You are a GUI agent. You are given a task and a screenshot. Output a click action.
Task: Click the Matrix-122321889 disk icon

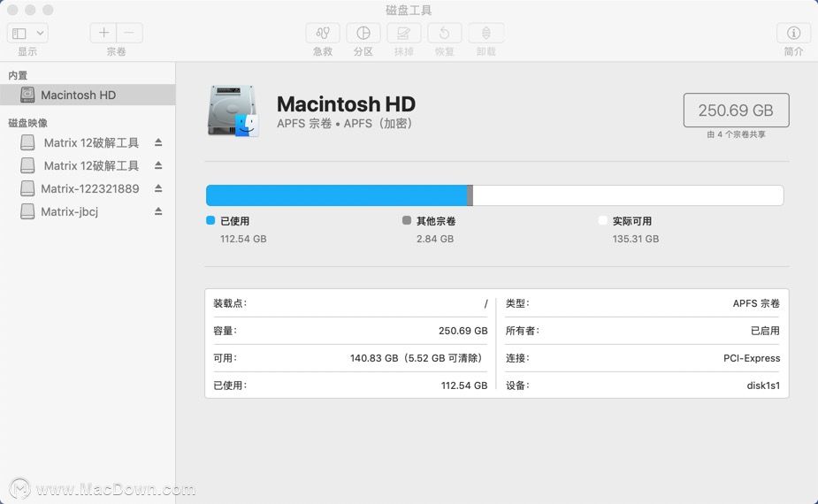pos(27,188)
